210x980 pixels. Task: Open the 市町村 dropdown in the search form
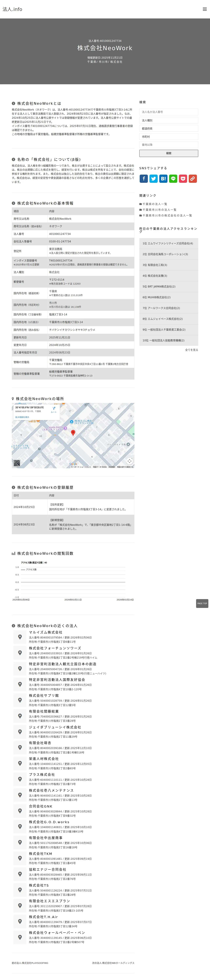pyautogui.click(x=168, y=137)
